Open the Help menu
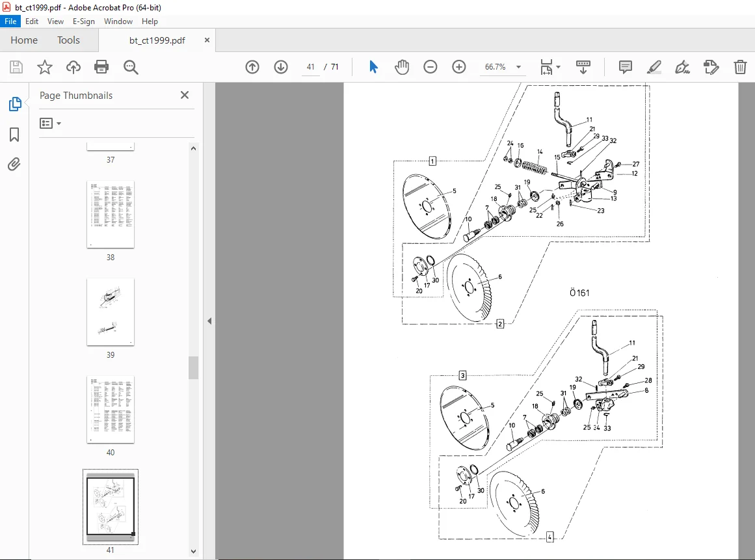Image resolution: width=755 pixels, height=560 pixels. click(x=150, y=21)
